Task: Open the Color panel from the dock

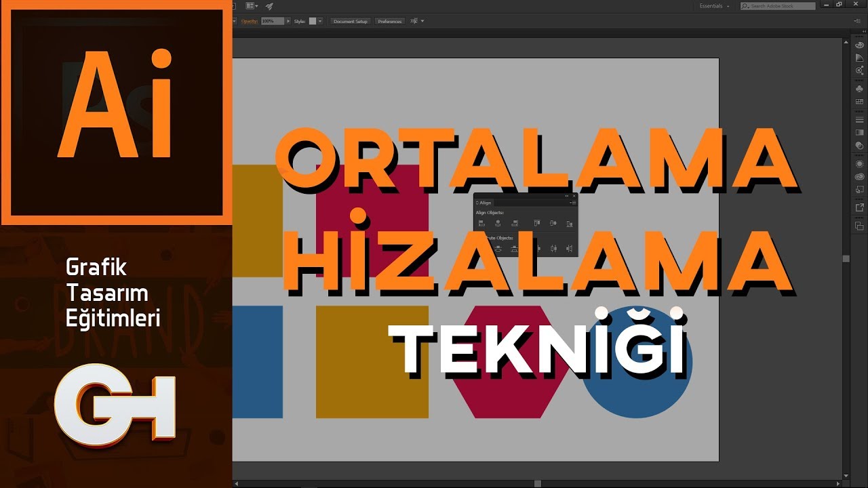Action: [x=859, y=45]
